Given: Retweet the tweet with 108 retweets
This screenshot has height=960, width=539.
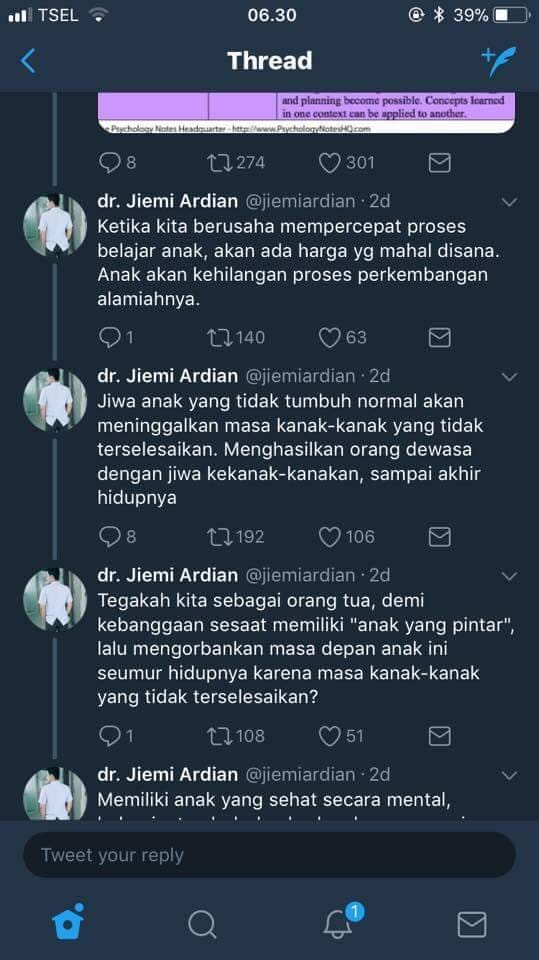Looking at the screenshot, I should (x=219, y=736).
